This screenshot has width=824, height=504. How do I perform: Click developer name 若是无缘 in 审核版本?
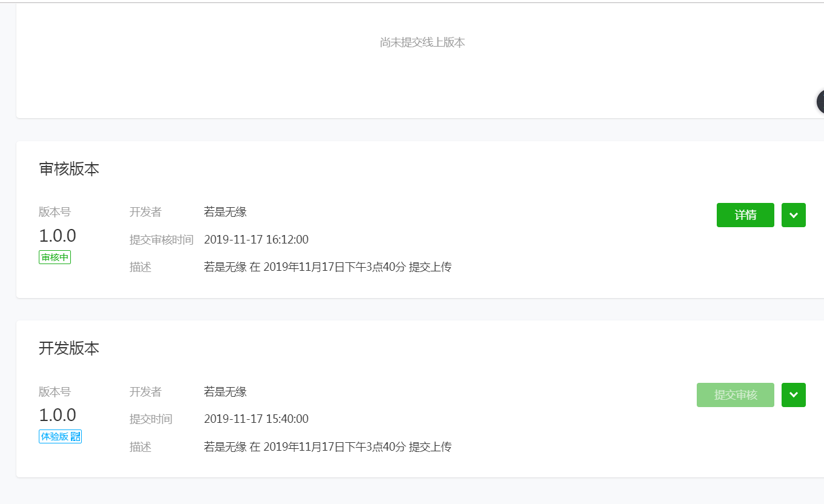click(225, 212)
